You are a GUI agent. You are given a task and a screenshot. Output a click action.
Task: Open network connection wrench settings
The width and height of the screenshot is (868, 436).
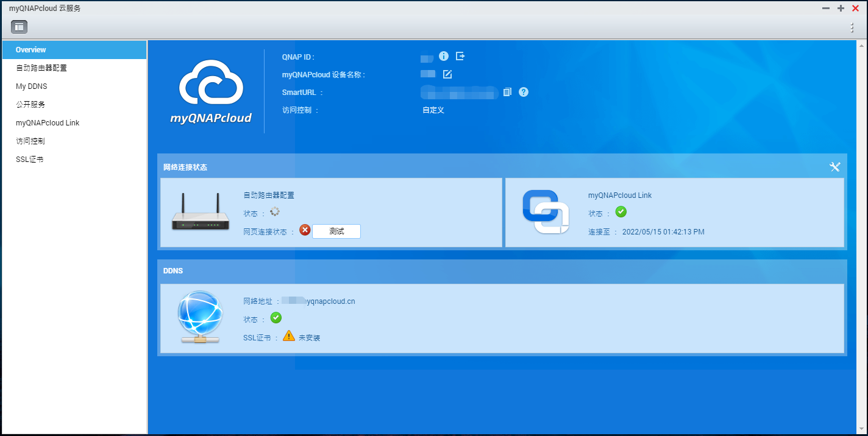835,167
